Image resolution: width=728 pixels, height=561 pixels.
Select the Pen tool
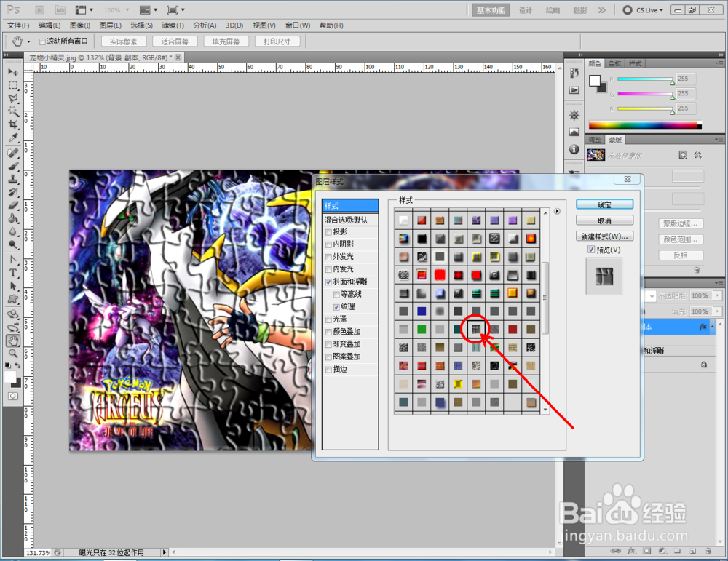[x=13, y=260]
